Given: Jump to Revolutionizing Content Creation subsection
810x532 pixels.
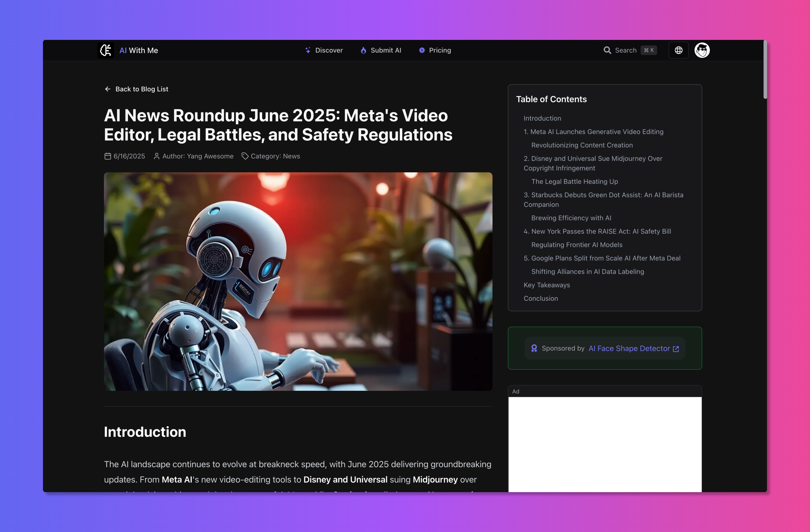Looking at the screenshot, I should (582, 145).
